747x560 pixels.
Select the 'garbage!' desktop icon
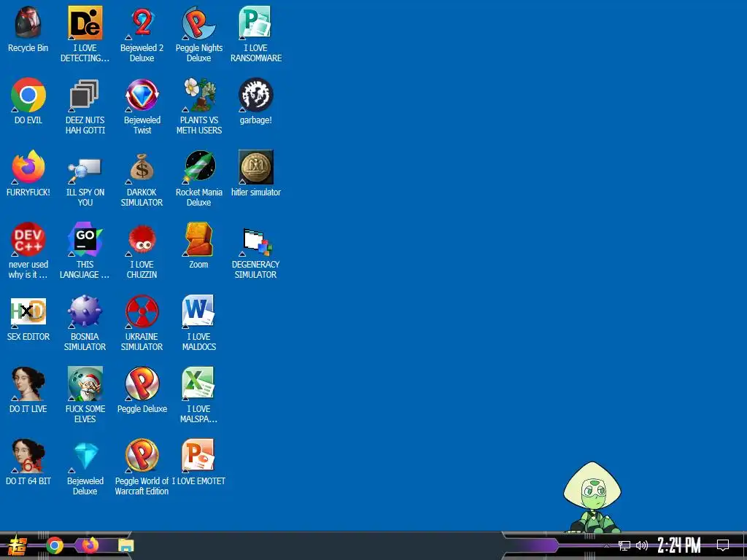(256, 95)
